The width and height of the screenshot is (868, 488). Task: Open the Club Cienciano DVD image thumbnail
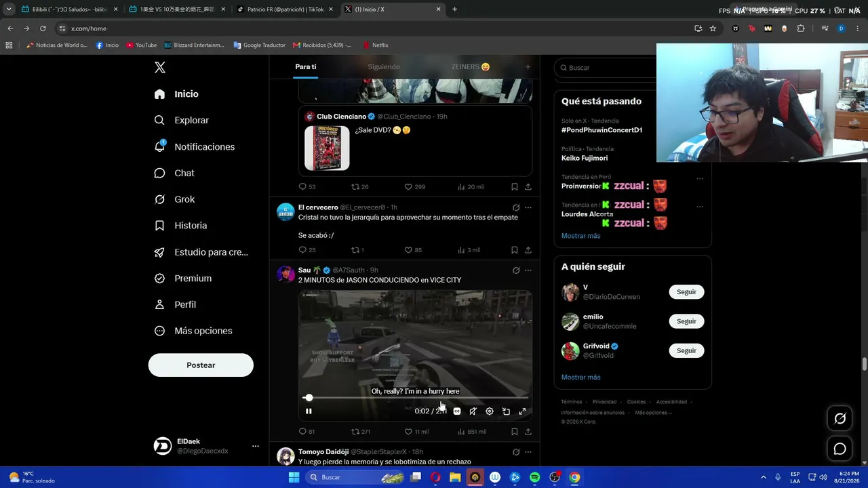point(327,148)
